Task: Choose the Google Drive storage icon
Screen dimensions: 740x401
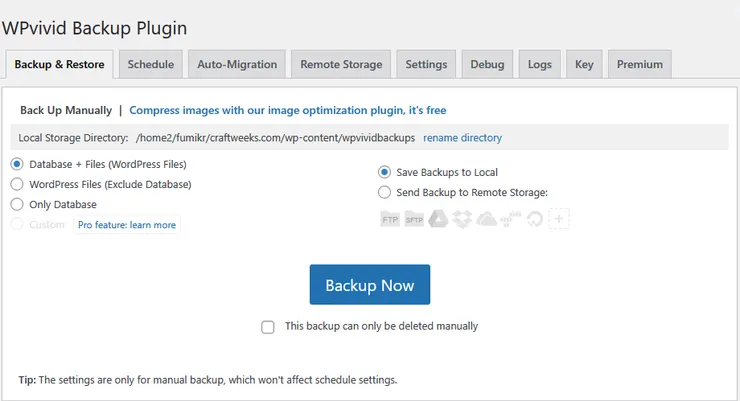Action: [x=438, y=219]
